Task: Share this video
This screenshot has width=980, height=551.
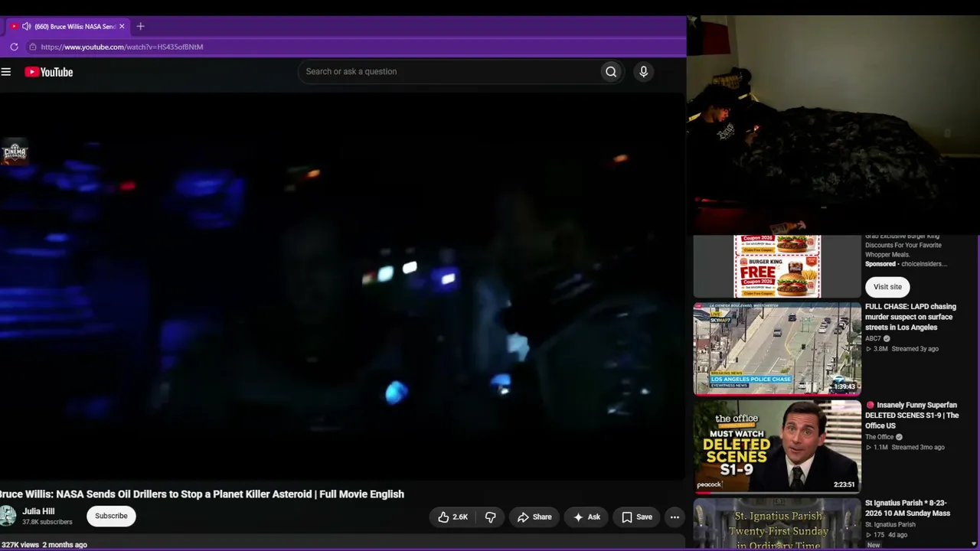Action: point(534,517)
